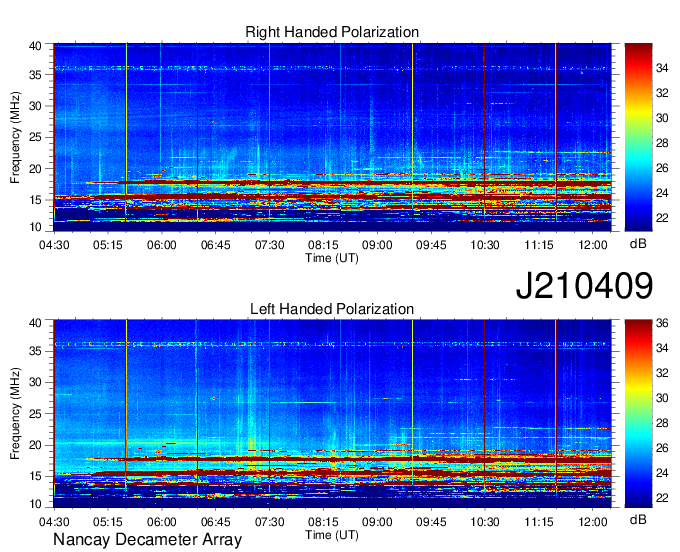Screen dimensions: 680x552
Task: Click 40 MHz tick on Right Handed frequency axis
Action: tap(35, 46)
